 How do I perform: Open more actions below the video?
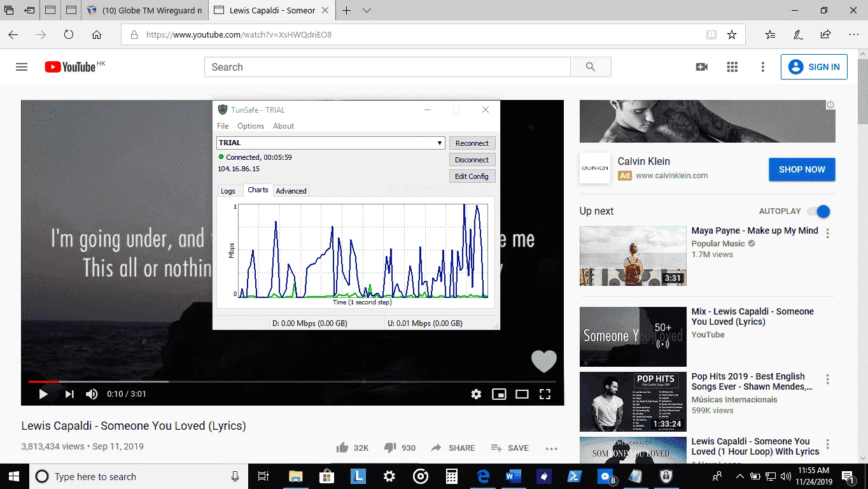click(551, 448)
